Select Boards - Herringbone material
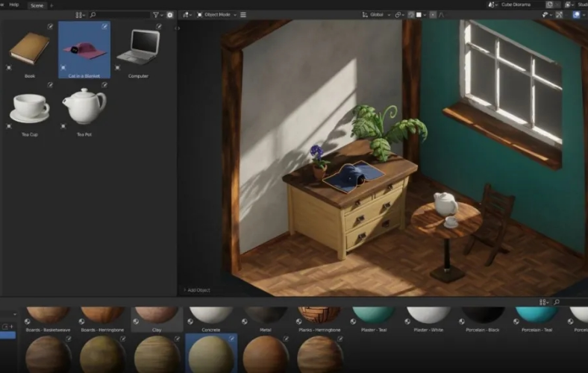Screen dimensions: 588x373 click(102, 319)
